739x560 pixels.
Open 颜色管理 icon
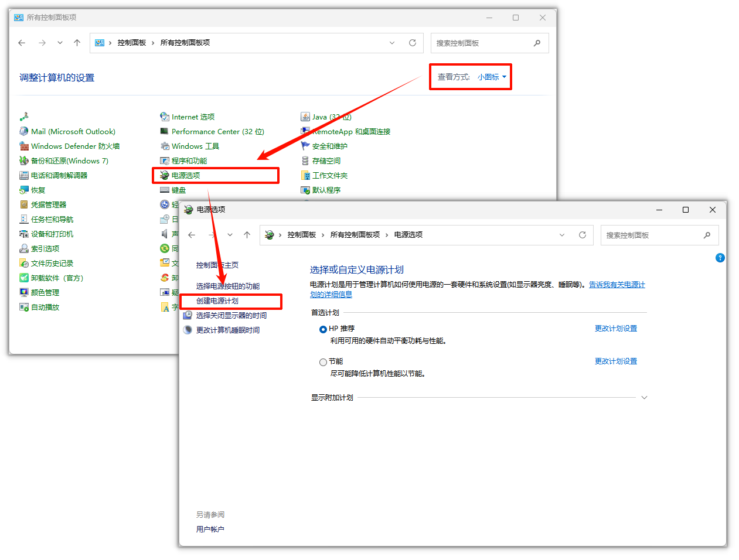pyautogui.click(x=24, y=293)
